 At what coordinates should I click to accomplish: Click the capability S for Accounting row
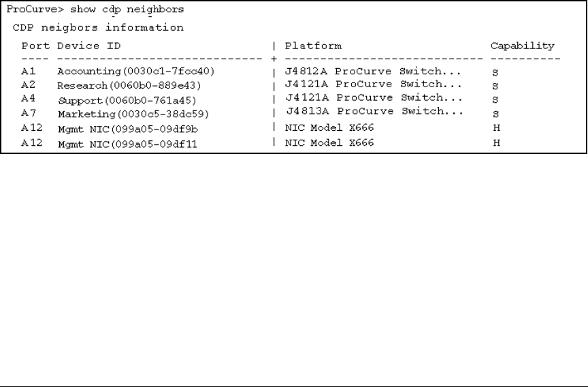click(x=494, y=72)
